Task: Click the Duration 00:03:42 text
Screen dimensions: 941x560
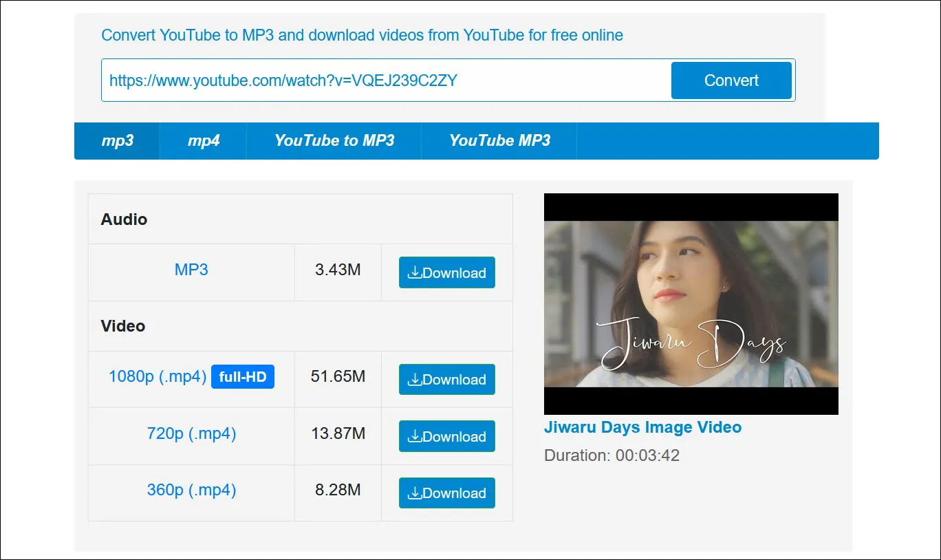Action: click(x=612, y=455)
